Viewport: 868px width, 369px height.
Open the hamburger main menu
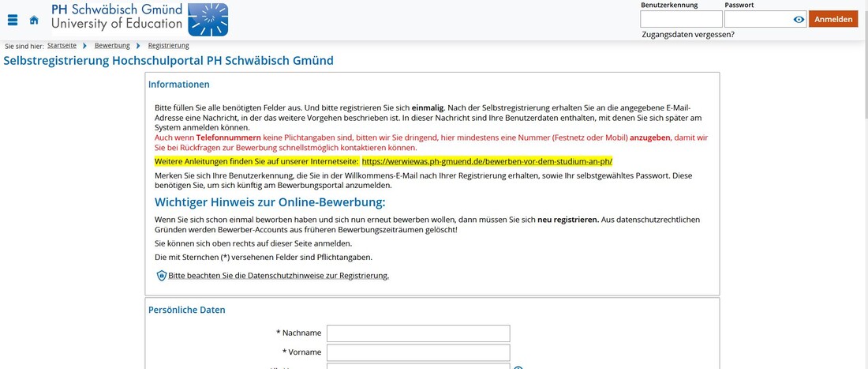[12, 20]
